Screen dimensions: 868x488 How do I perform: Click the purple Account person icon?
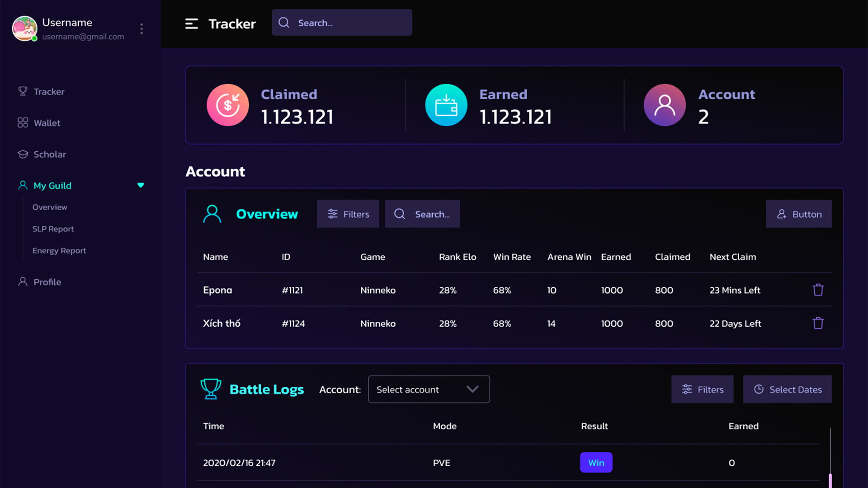[665, 105]
